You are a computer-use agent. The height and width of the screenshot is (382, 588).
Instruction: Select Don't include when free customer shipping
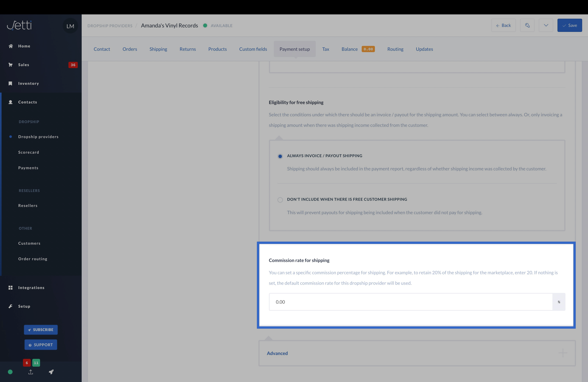coord(280,200)
